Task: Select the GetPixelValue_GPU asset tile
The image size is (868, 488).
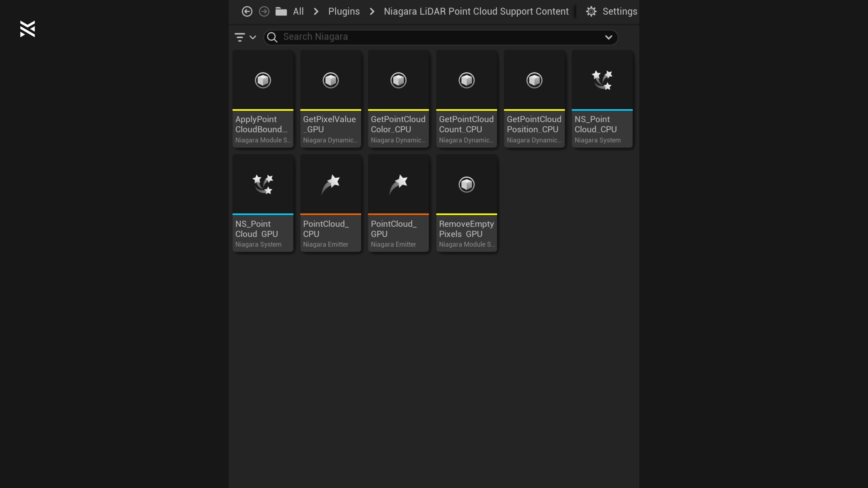Action: (330, 99)
